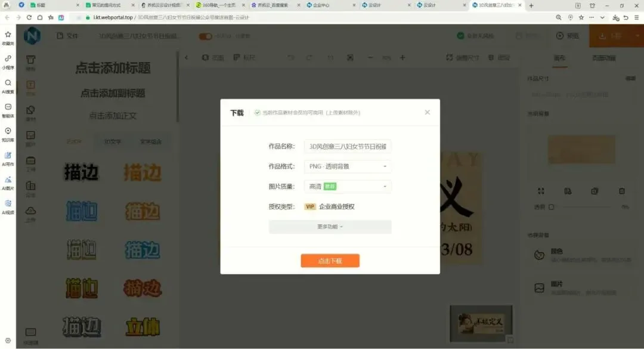
Task: Click the duplicate copy icon under background preview
Action: (x=595, y=191)
